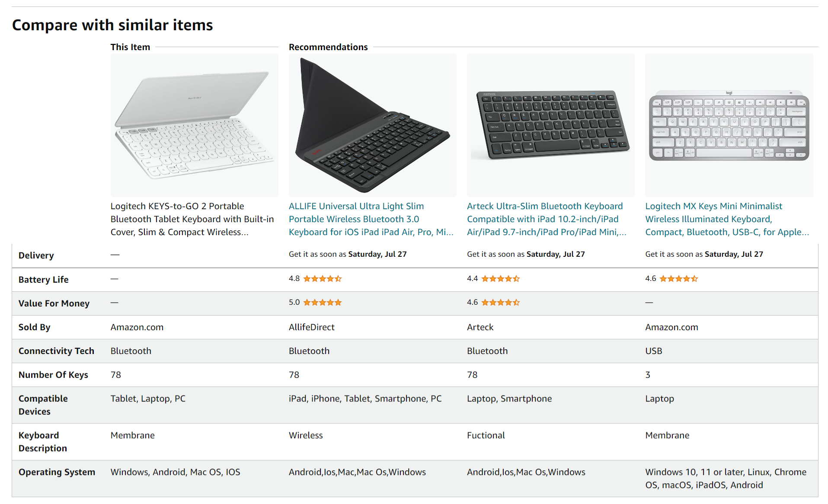Image resolution: width=828 pixels, height=504 pixels.
Task: Click the This Item column label
Action: tap(130, 47)
